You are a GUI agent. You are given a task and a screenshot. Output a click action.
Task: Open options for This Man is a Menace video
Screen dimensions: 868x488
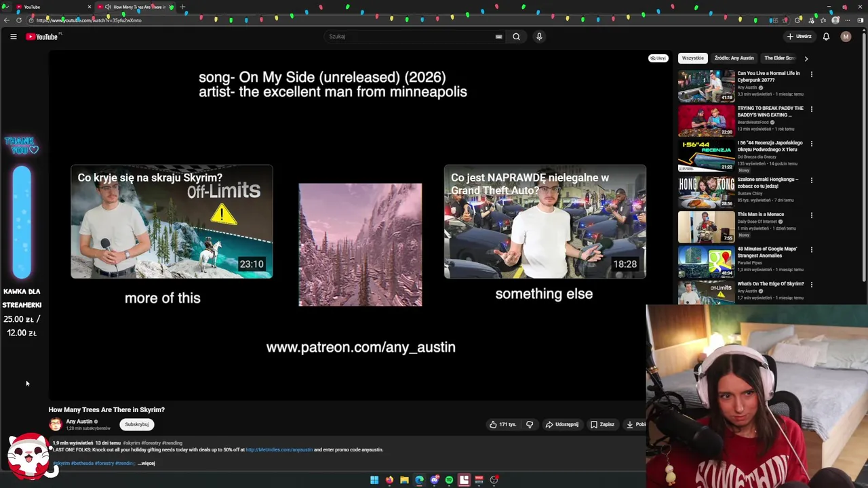click(811, 215)
